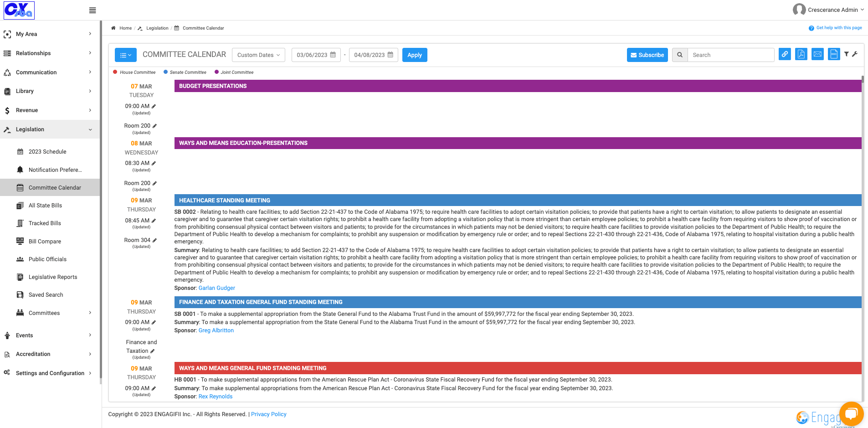Viewport: 868px width, 428px height.
Task: Click Get help with this page
Action: pyautogui.click(x=839, y=28)
